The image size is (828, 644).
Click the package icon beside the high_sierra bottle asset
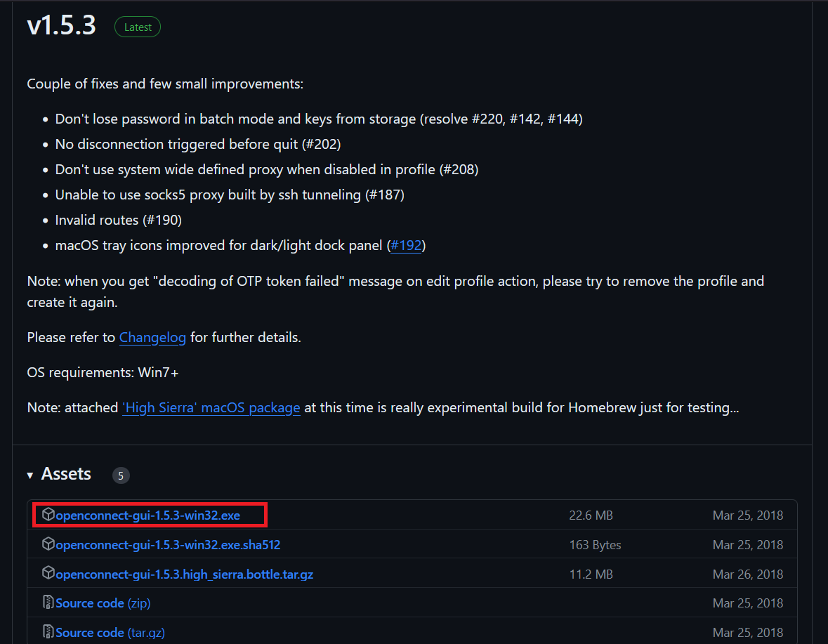[48, 574]
